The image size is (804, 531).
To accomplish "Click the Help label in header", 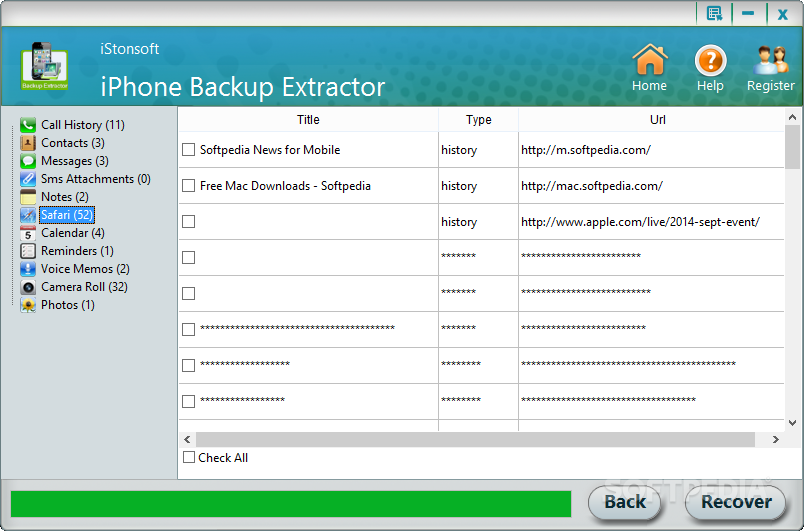I will tap(710, 86).
